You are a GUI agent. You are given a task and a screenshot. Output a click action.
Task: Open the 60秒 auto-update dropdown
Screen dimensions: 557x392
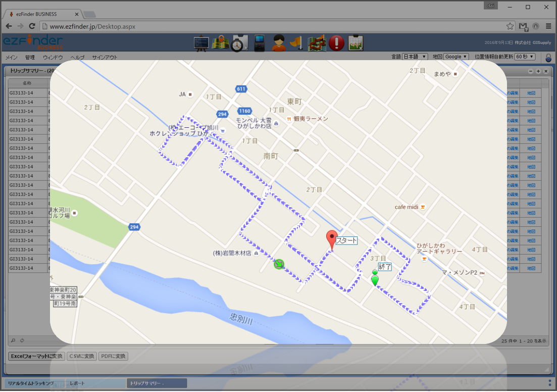[525, 57]
